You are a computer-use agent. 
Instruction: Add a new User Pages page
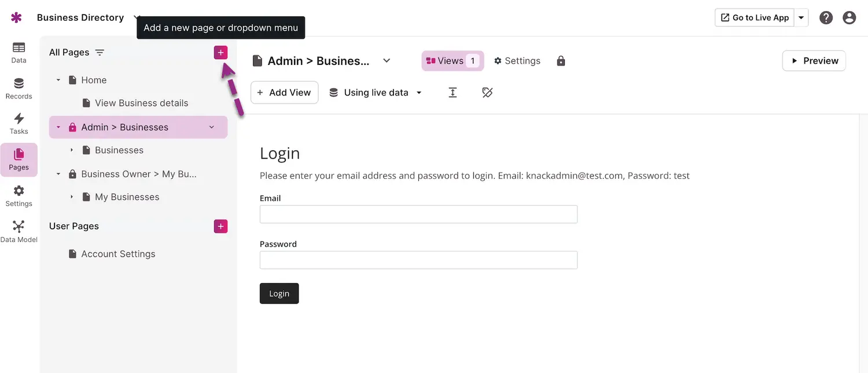tap(220, 226)
